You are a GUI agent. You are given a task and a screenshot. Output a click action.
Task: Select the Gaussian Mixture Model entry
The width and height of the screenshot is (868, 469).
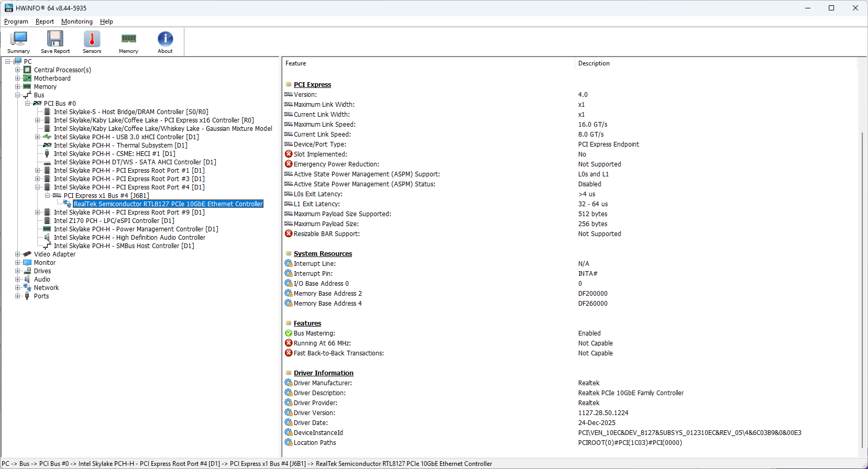(x=163, y=129)
